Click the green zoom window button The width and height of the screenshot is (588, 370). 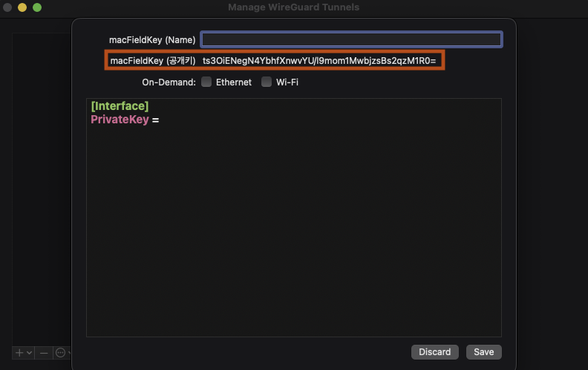(37, 7)
